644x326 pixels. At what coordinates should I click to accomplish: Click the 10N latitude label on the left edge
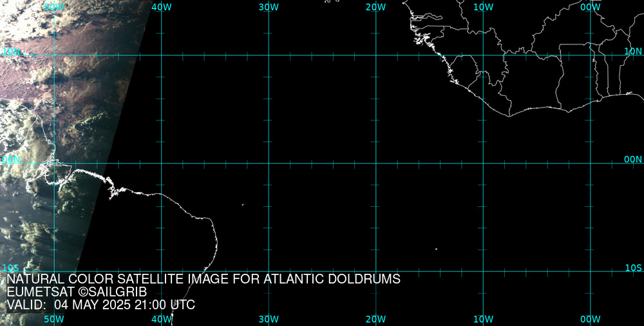11,52
